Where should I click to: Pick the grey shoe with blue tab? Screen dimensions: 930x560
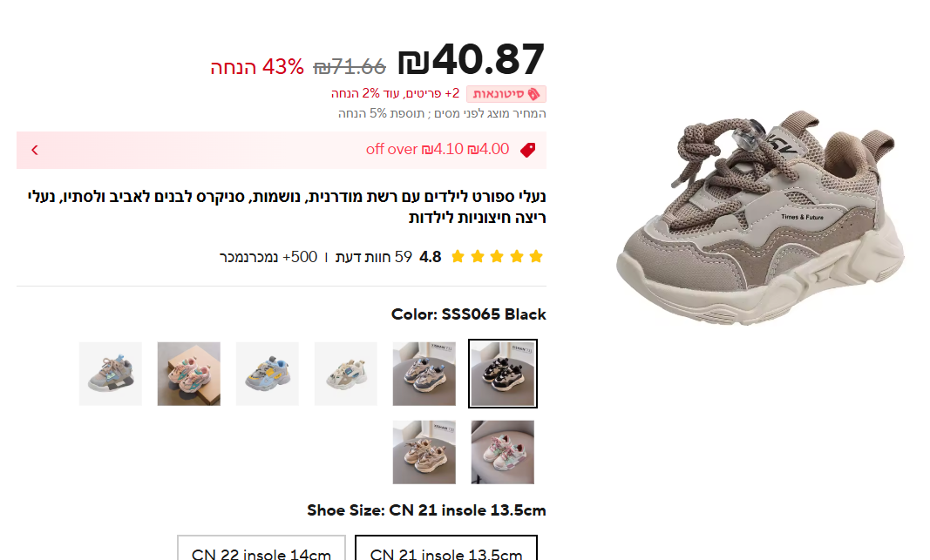tap(111, 374)
